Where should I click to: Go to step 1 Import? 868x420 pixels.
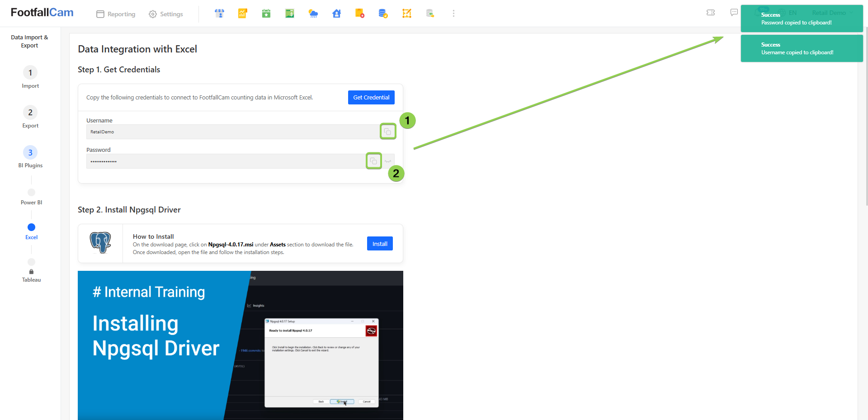point(30,73)
